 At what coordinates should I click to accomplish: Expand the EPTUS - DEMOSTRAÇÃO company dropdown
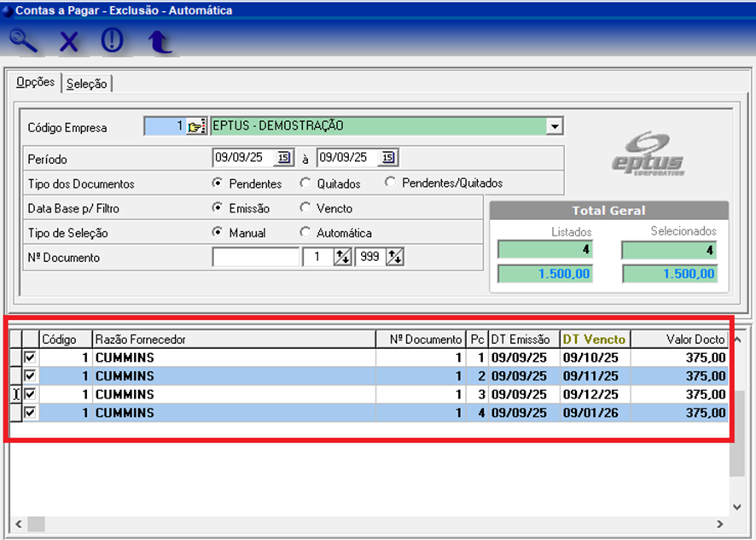555,126
